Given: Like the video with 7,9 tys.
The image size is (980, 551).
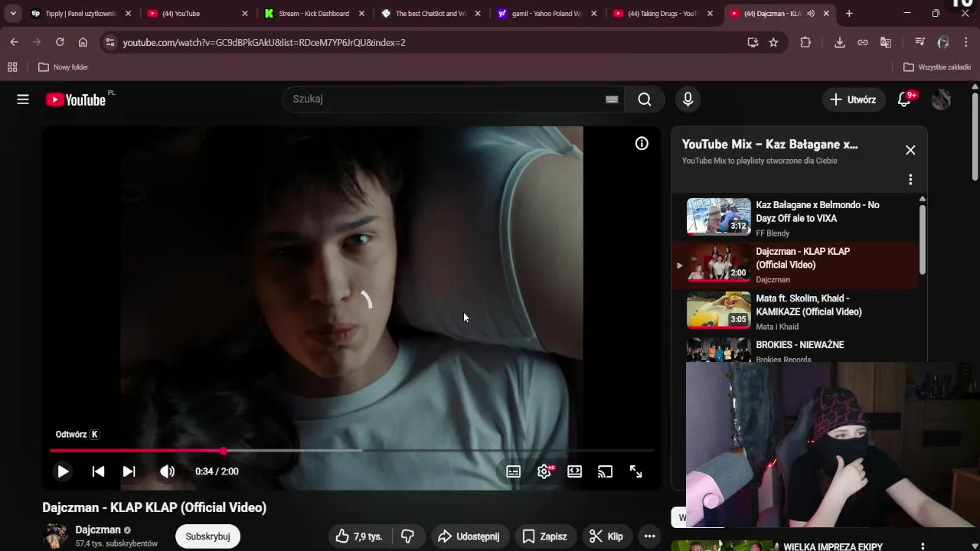Looking at the screenshot, I should tap(359, 536).
